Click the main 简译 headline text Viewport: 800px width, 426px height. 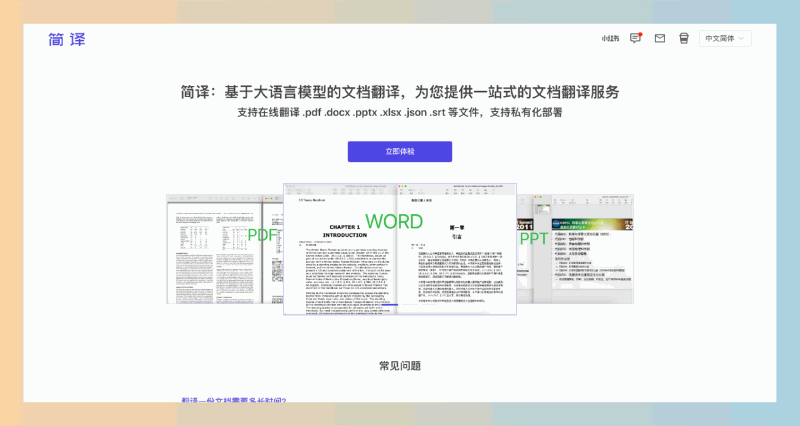tap(400, 92)
